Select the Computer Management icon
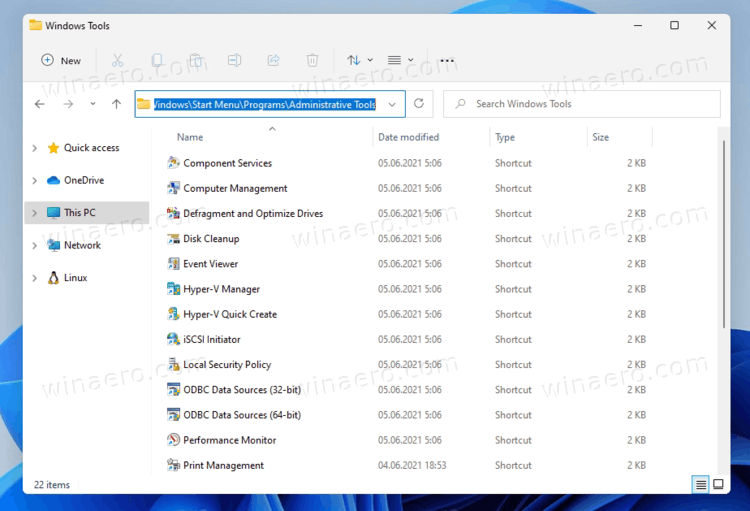This screenshot has width=750, height=511. pyautogui.click(x=173, y=188)
